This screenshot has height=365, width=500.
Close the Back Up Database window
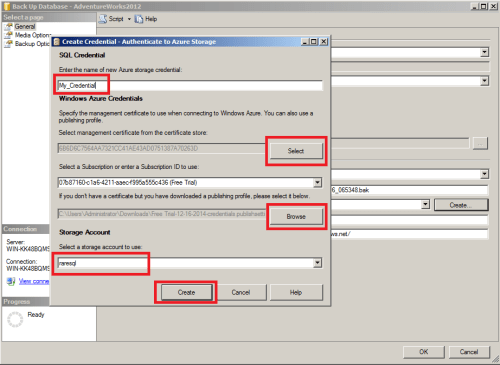(x=494, y=6)
